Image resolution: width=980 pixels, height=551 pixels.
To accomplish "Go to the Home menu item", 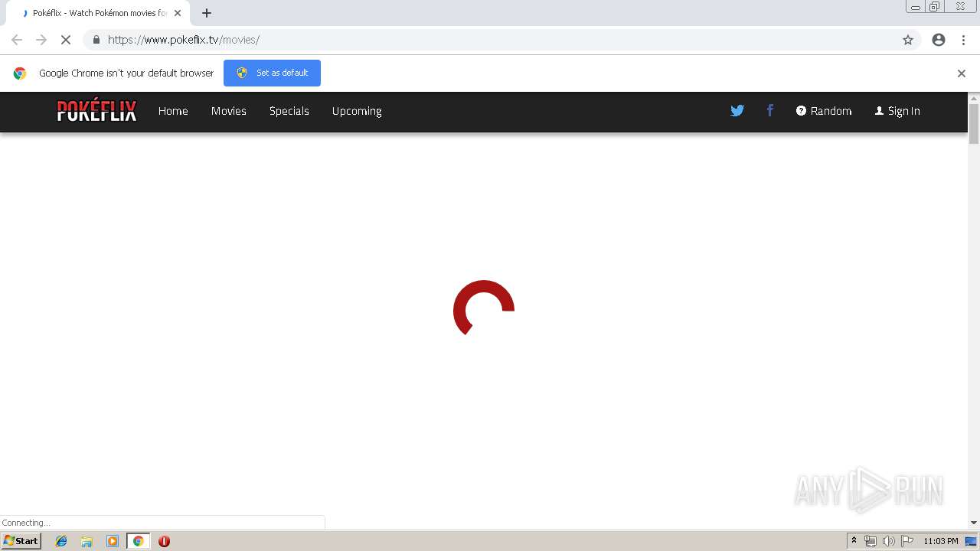I will click(x=173, y=111).
